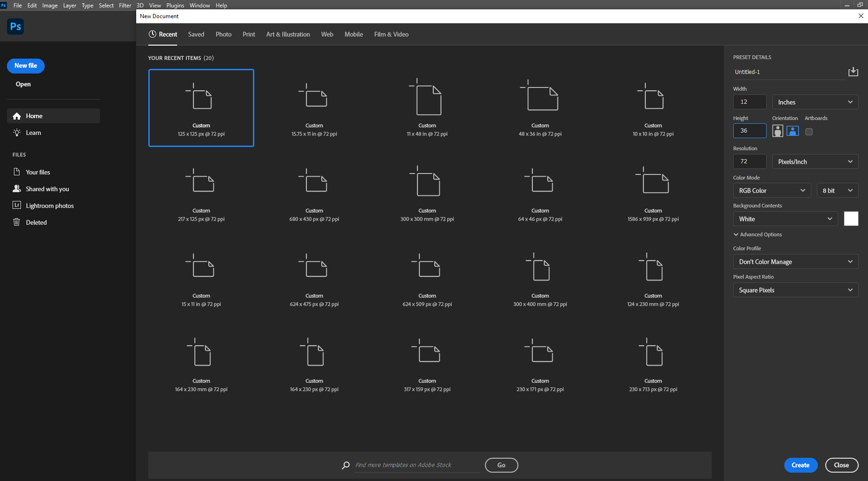The width and height of the screenshot is (868, 481).
Task: Click the Home house icon in sidebar
Action: pos(17,116)
